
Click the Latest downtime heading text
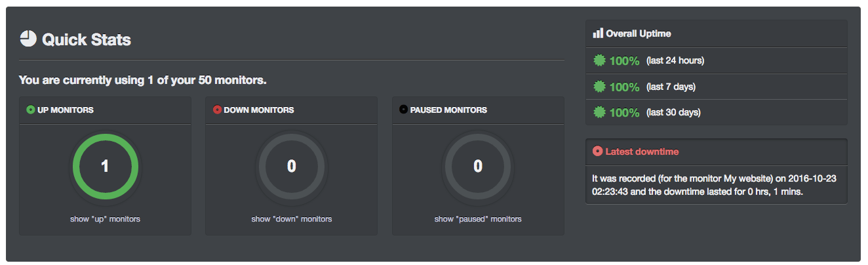pos(642,152)
